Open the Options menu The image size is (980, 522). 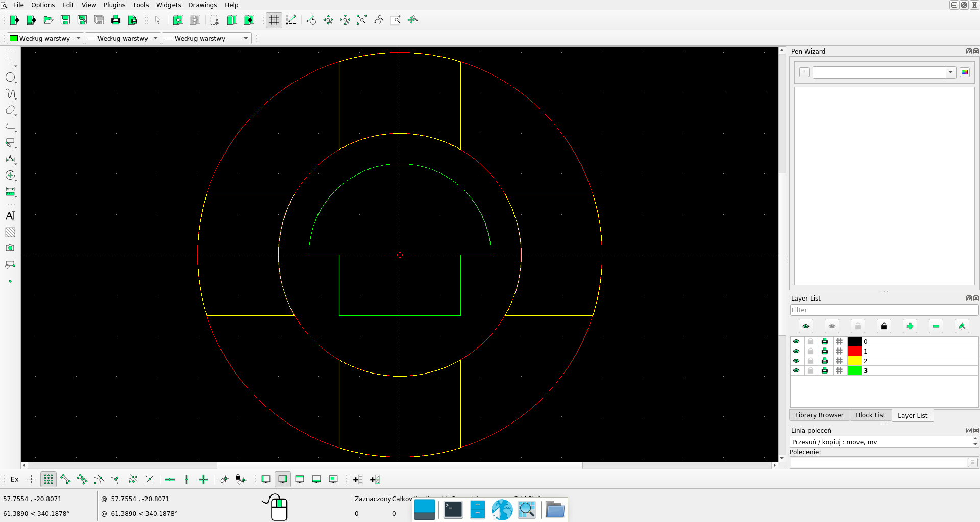43,5
